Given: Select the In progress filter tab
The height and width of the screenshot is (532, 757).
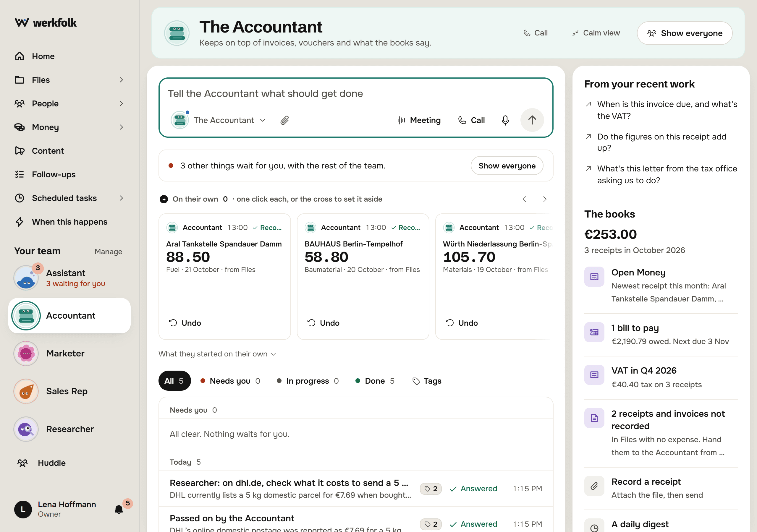Looking at the screenshot, I should click(308, 381).
